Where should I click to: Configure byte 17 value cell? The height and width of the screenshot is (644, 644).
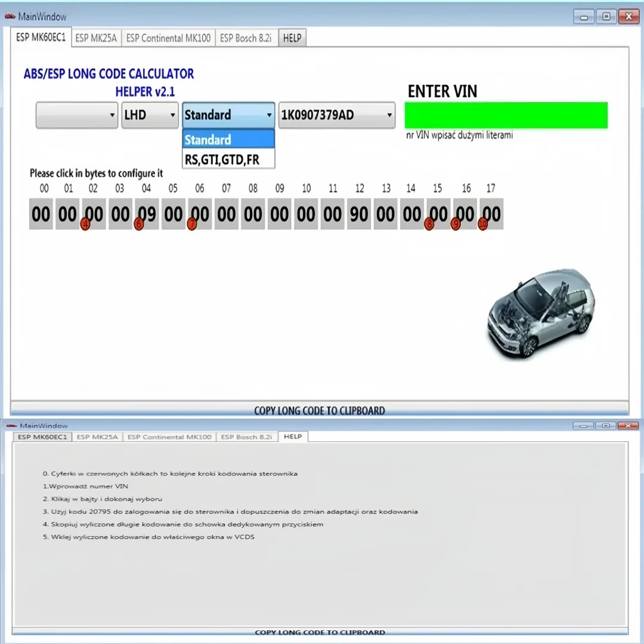pyautogui.click(x=491, y=214)
